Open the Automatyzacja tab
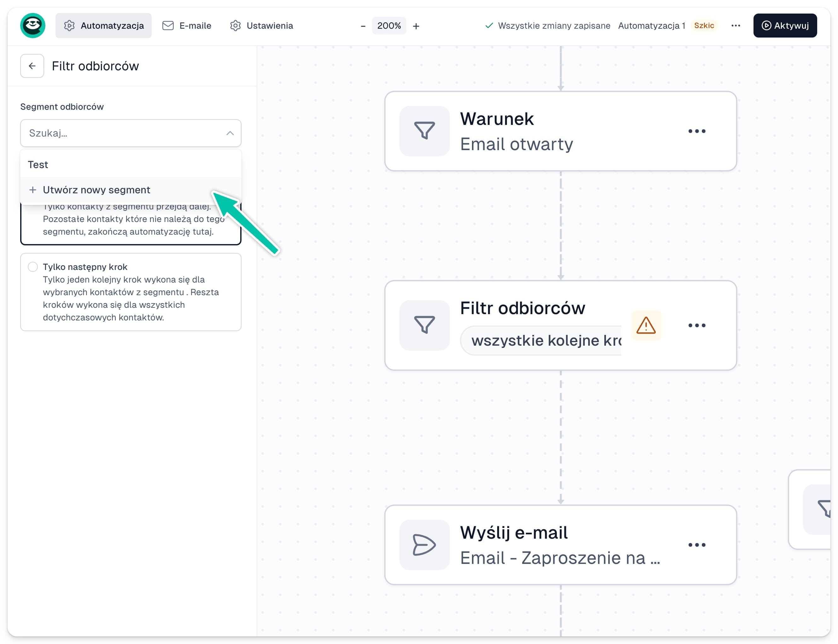This screenshot has height=644, width=838. coord(103,26)
